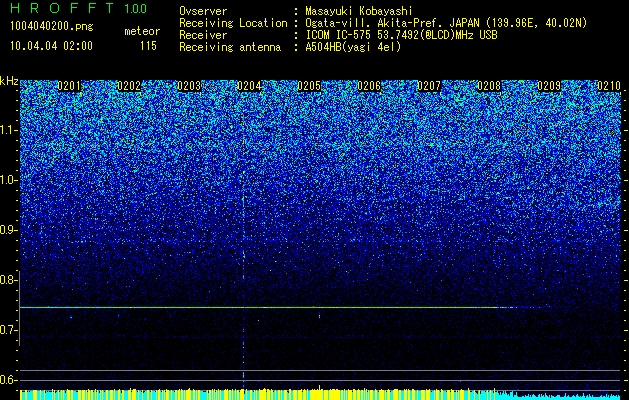Click the 0202 time marker
This screenshot has height=400, width=629.
(x=129, y=86)
